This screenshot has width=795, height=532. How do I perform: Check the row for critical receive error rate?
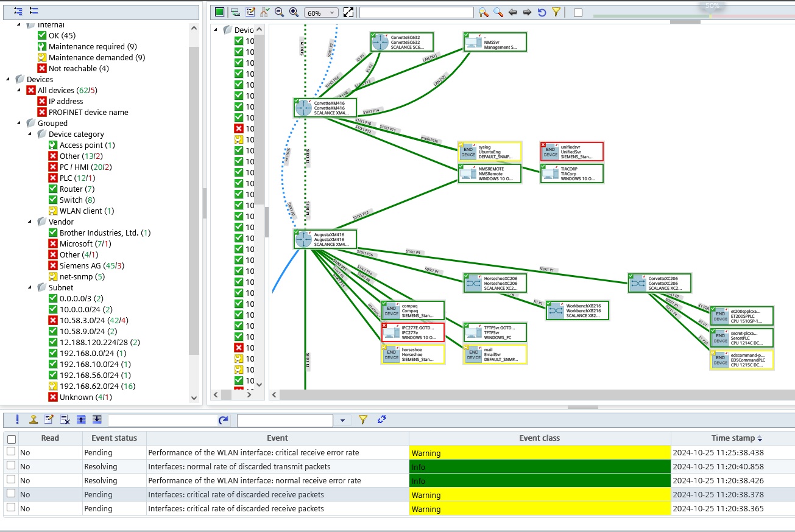coord(11,452)
